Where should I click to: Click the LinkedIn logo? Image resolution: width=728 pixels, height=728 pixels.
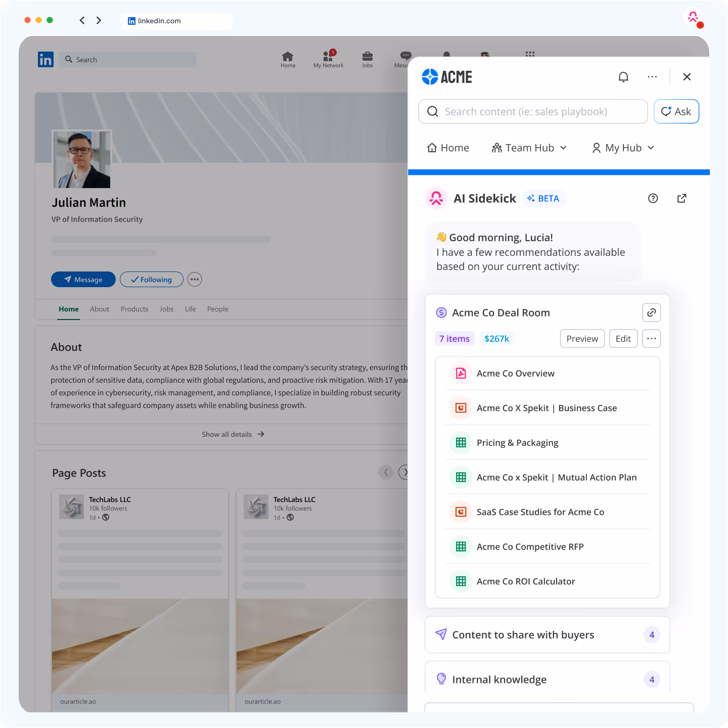pos(45,60)
